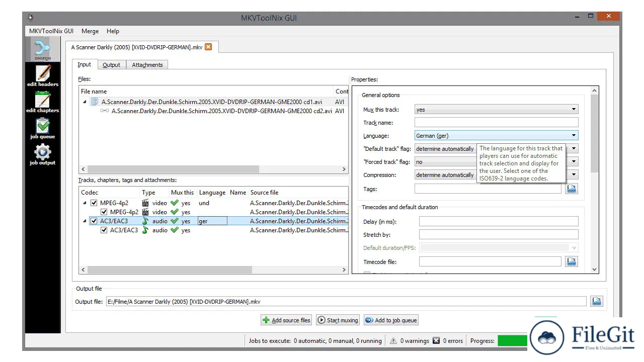Click the Source file column header
Screen dimensions: 644x362
[x=298, y=193]
